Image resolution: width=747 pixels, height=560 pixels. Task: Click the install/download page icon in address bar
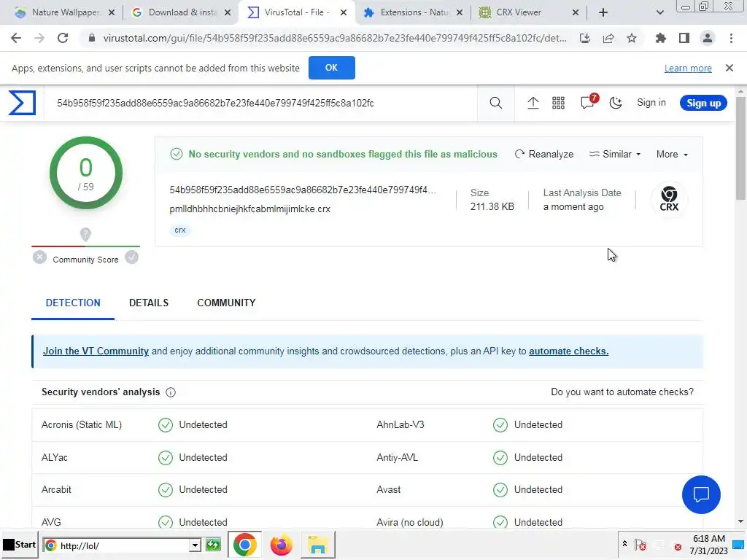pos(585,38)
